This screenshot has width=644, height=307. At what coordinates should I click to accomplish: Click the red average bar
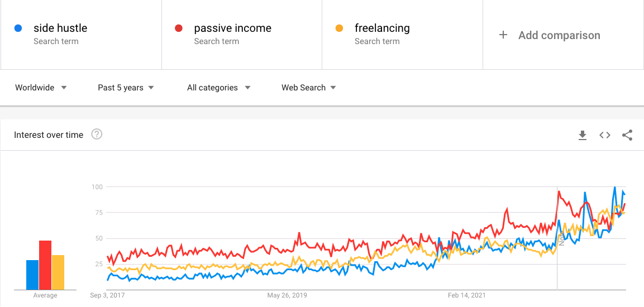(45, 265)
